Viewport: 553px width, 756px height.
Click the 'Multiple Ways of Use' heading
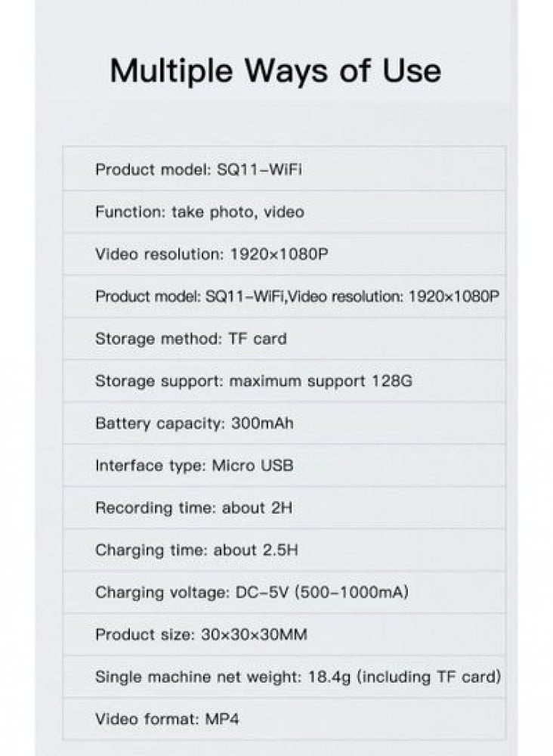(x=275, y=70)
